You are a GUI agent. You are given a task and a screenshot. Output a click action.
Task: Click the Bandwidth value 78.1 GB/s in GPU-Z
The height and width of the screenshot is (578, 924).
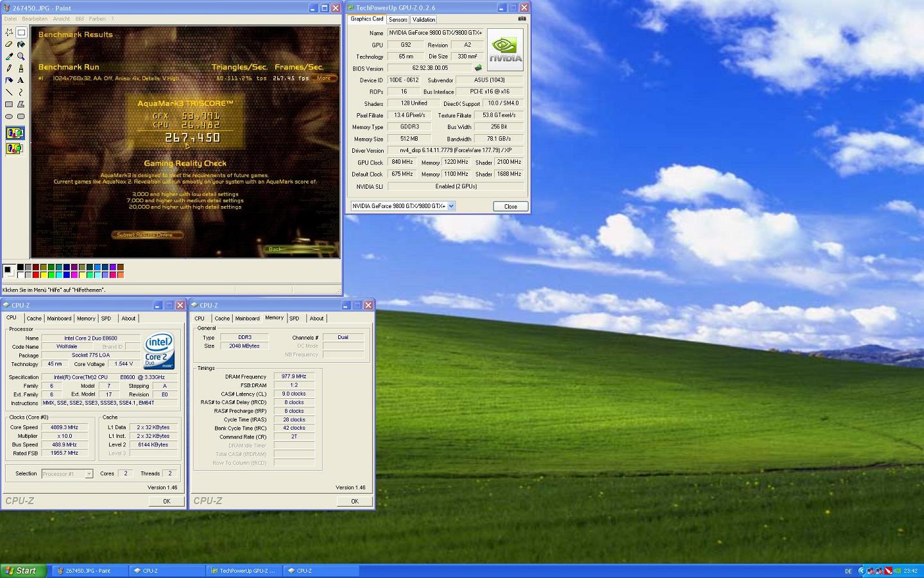tap(499, 139)
